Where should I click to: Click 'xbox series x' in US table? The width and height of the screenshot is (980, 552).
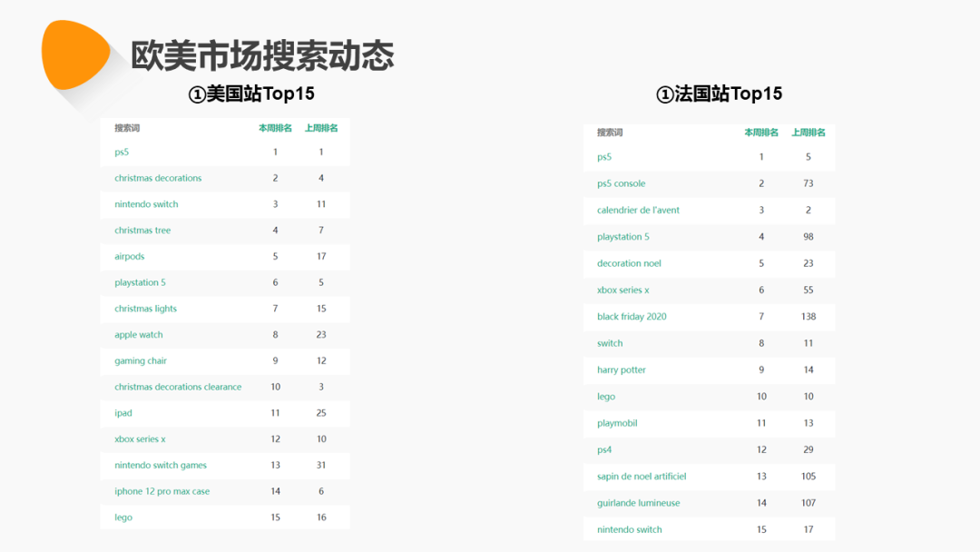tap(140, 439)
